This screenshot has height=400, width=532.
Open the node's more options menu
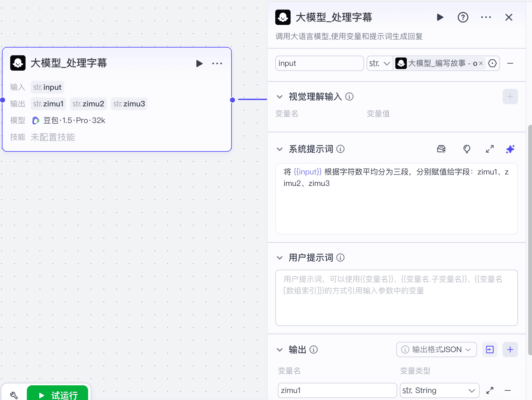(x=486, y=17)
